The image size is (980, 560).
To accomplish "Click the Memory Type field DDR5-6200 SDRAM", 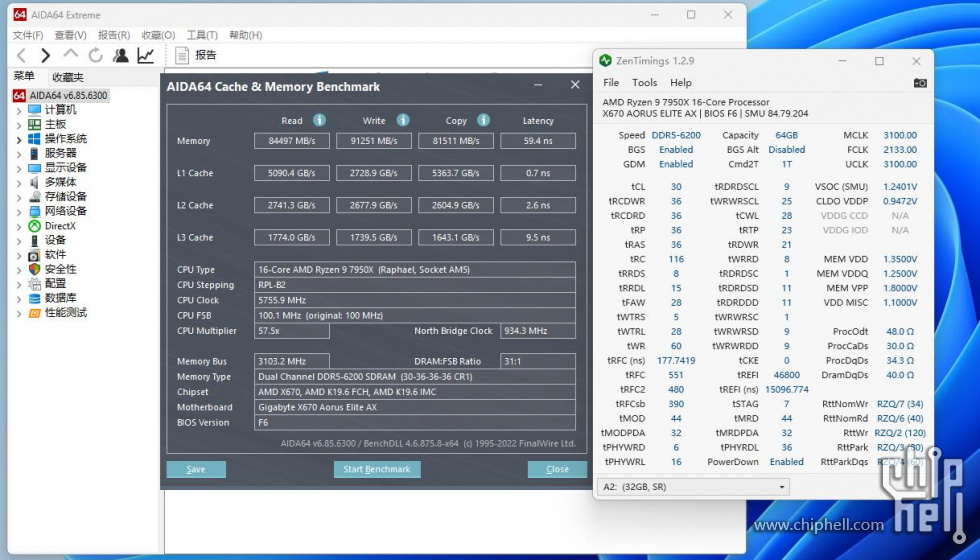I will [x=414, y=377].
